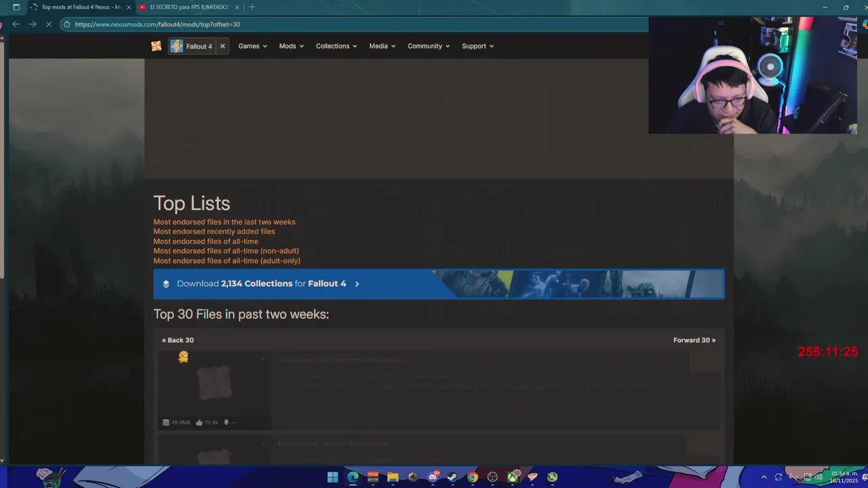868x488 pixels.
Task: Expand the Mods menu
Action: coord(291,46)
